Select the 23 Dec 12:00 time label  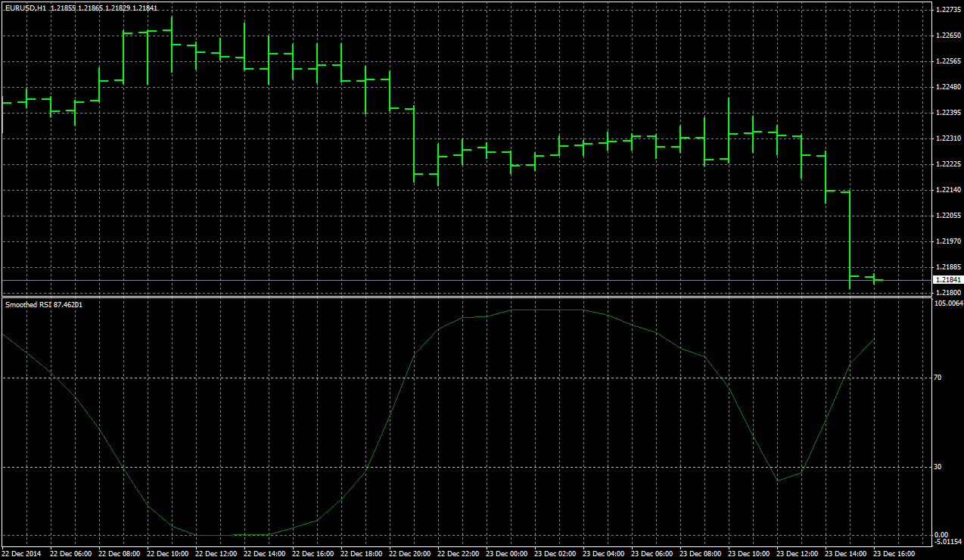click(798, 554)
